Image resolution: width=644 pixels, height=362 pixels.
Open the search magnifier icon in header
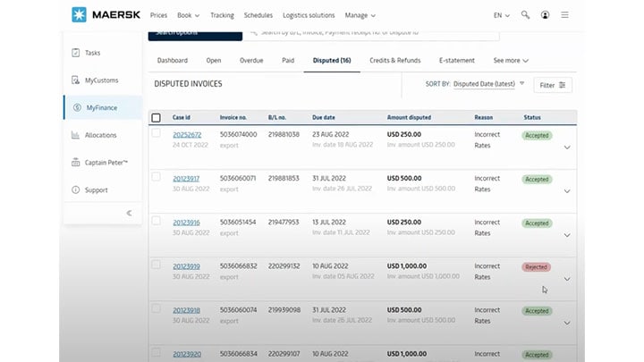point(525,15)
